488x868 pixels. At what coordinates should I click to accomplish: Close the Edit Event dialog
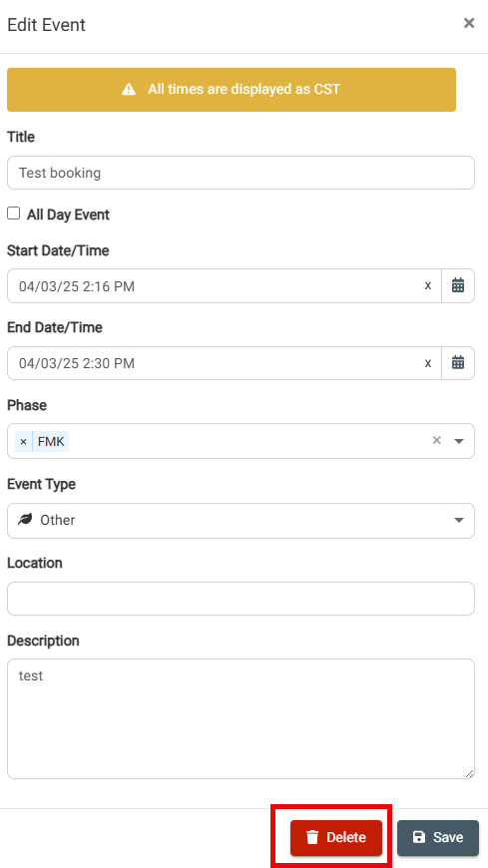tap(469, 23)
